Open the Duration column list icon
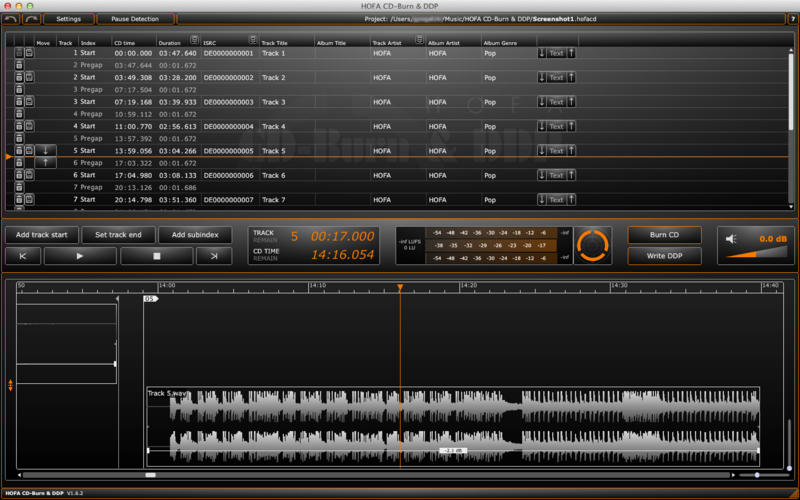Screen dimensions: 800x500 (194, 40)
